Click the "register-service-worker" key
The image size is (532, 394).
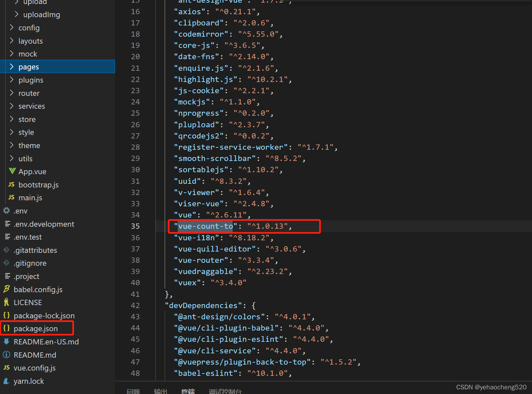point(231,147)
